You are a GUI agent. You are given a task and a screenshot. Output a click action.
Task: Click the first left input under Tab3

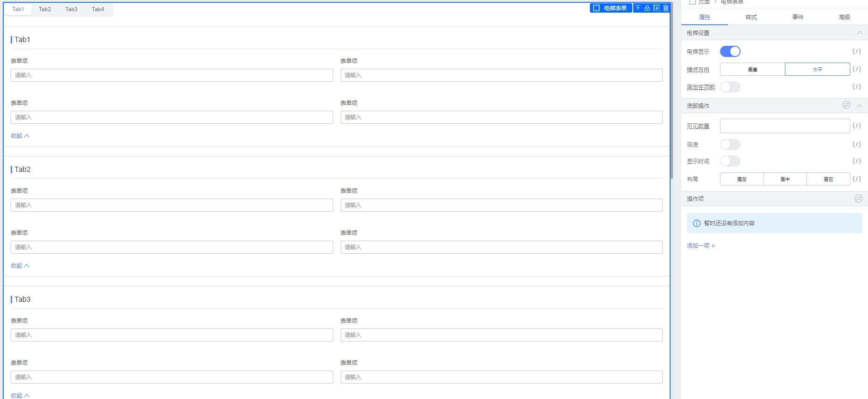(x=172, y=335)
